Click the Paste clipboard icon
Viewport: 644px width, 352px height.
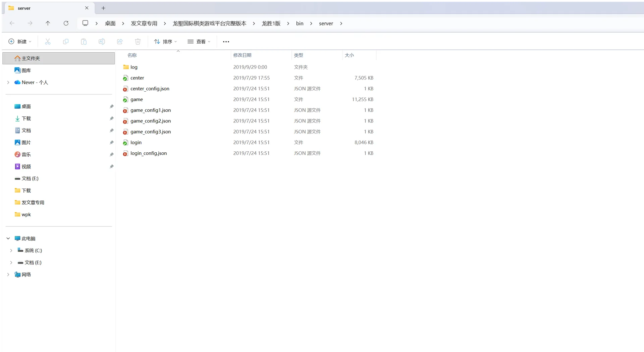click(x=84, y=42)
